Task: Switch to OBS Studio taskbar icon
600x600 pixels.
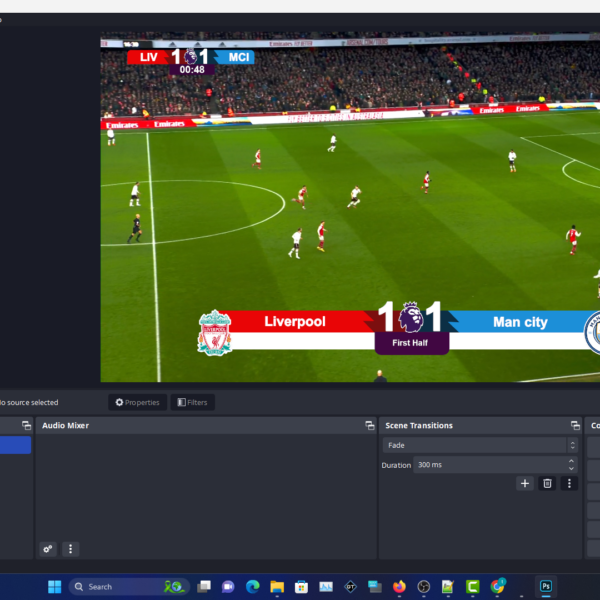Action: click(424, 587)
